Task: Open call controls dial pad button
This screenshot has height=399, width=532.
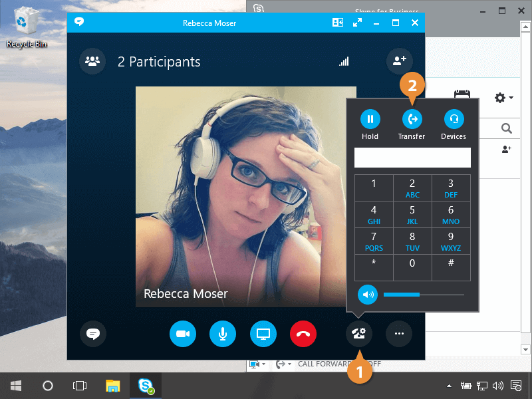Action: click(x=358, y=334)
